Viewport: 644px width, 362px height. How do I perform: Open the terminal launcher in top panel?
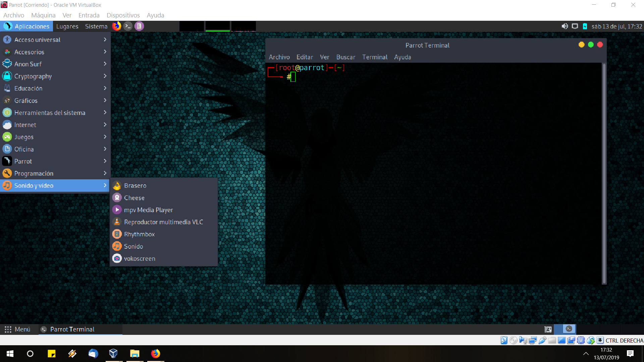pos(128,26)
